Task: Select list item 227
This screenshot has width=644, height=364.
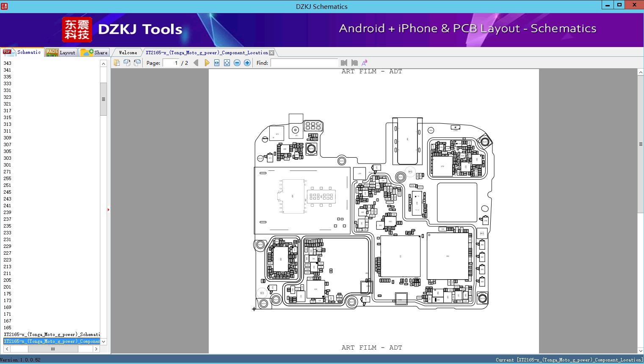Action: (x=7, y=253)
